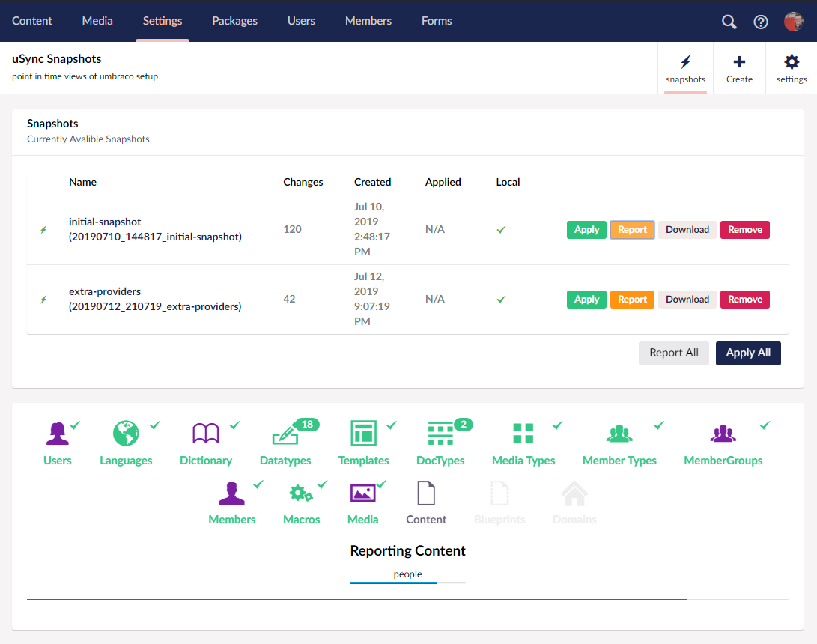
Task: Switch to the Members section
Action: point(368,21)
